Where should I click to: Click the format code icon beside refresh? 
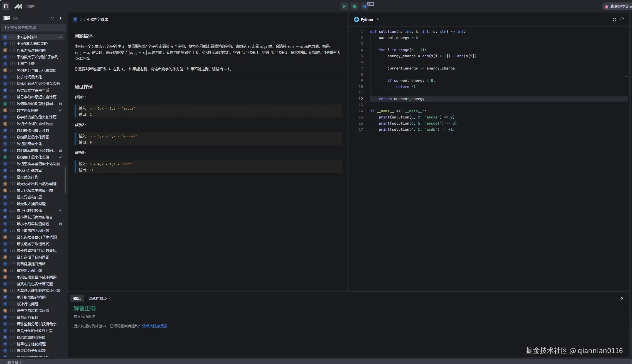(622, 19)
